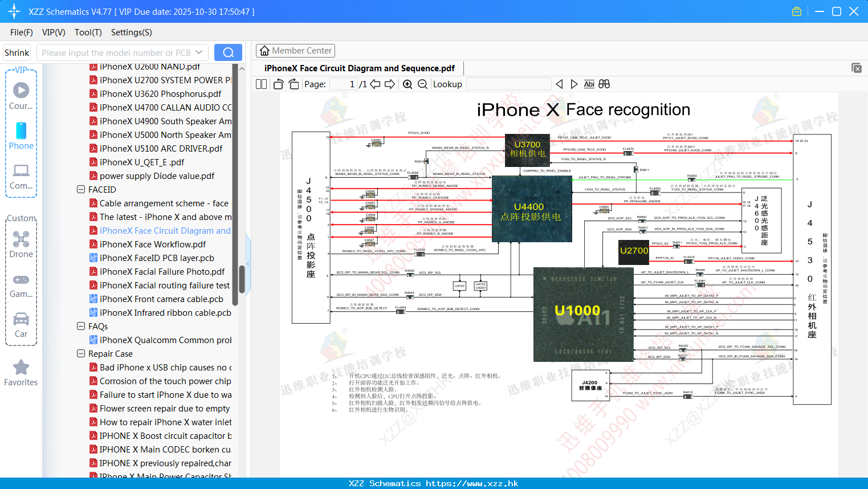868x489 pixels.
Task: Open the www.xzz.hk link in status bar
Action: tap(472, 483)
